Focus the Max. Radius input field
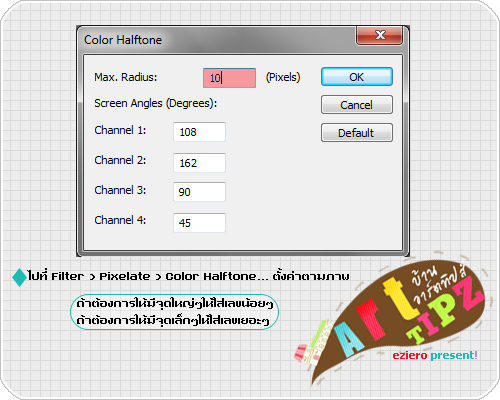This screenshot has width=500, height=400. coord(229,78)
